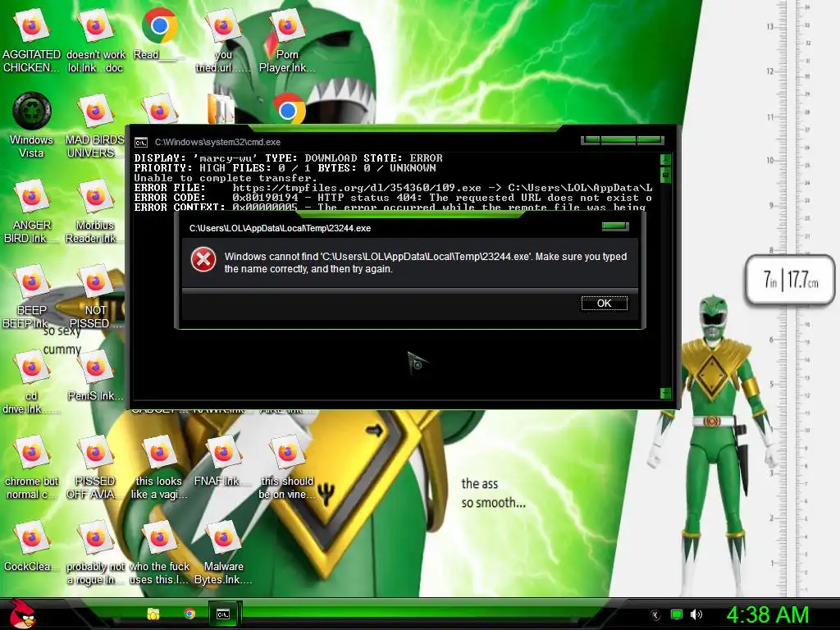Viewport: 840px width, 630px height.
Task: Open the BEEP BEEP.lnk shortcut
Action: pos(32,297)
